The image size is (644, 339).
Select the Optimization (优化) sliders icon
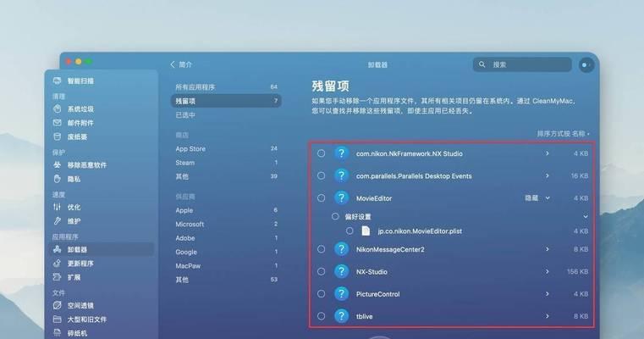tap(57, 207)
